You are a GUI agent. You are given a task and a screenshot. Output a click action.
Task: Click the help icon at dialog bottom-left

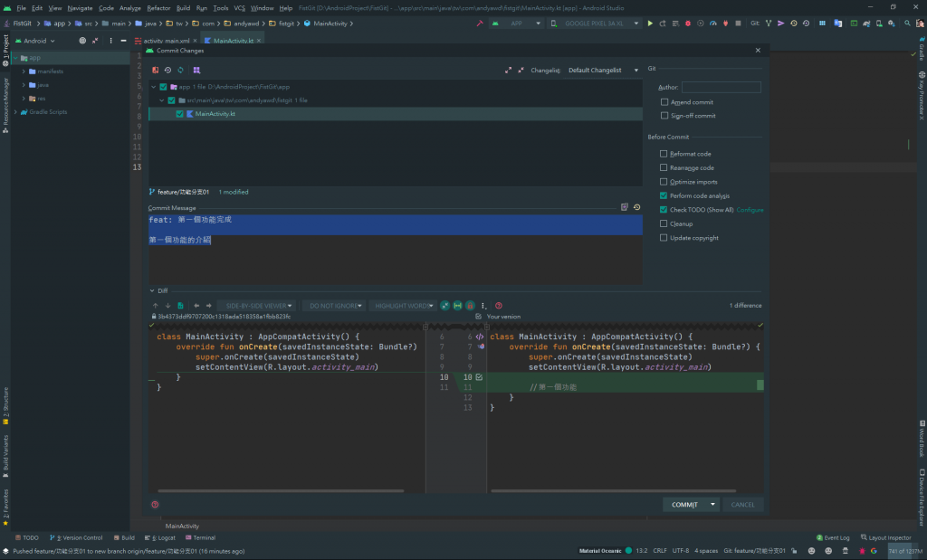pyautogui.click(x=155, y=505)
